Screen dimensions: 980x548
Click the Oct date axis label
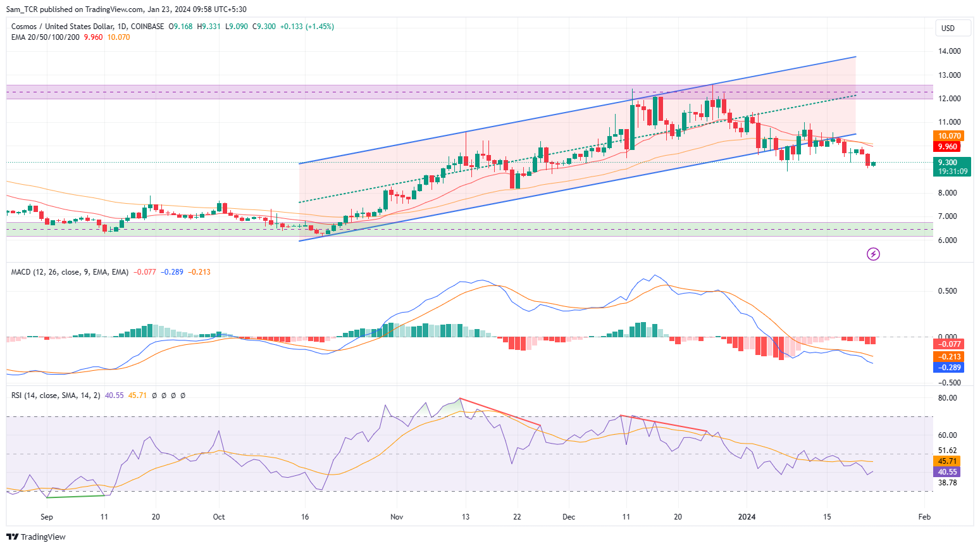click(x=219, y=517)
